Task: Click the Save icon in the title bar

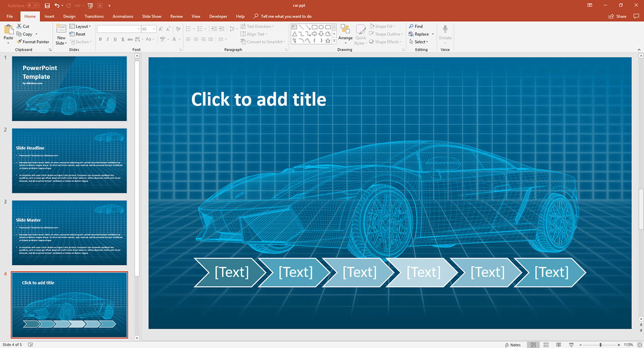Action: 47,6
